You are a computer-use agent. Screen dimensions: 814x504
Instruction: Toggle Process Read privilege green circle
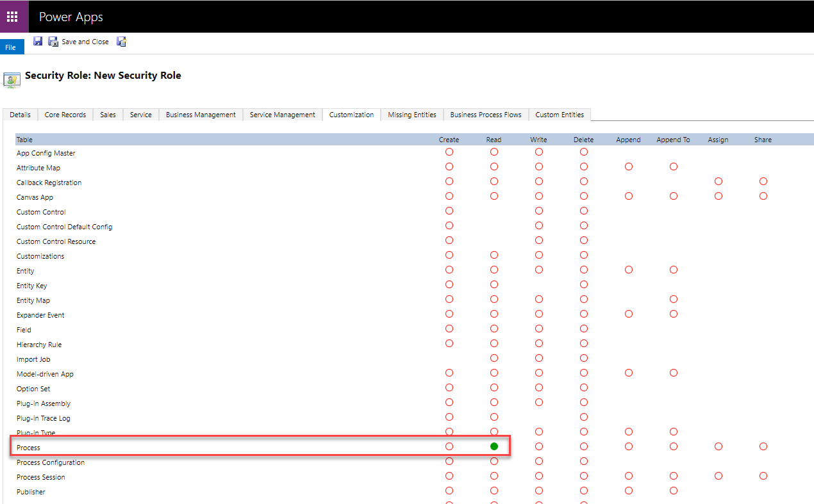pyautogui.click(x=494, y=446)
